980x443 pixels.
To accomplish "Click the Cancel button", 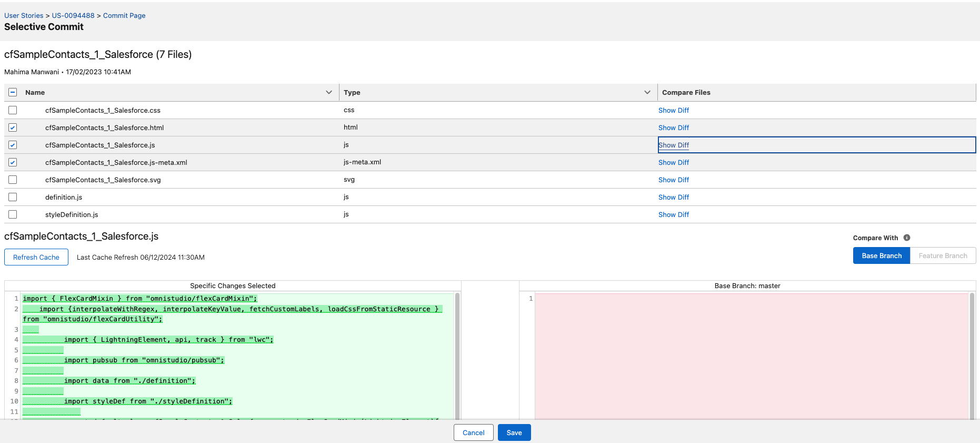I will coord(473,432).
